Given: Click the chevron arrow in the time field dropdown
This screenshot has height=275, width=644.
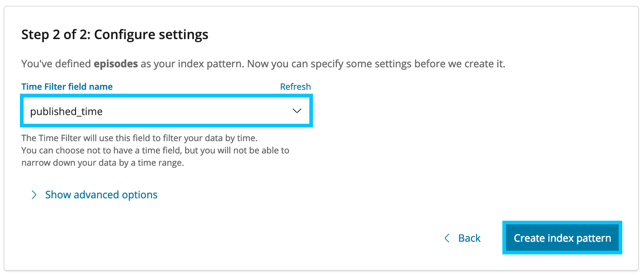Looking at the screenshot, I should tap(297, 111).
